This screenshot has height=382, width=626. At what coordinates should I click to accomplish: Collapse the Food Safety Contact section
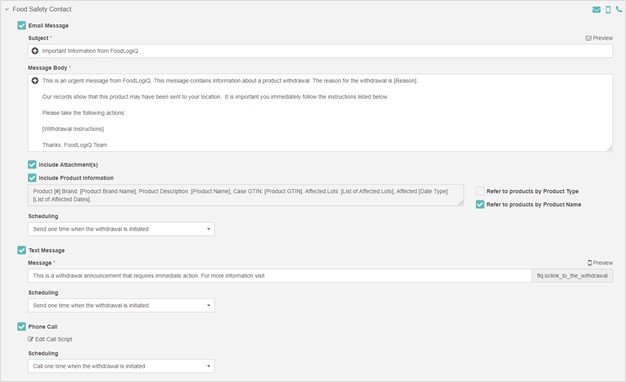point(7,9)
